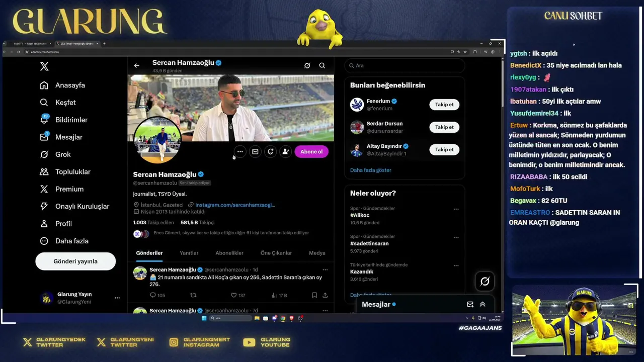Viewport: 644px width, 362px height.
Task: Click the floating Grok button
Action: tap(485, 282)
